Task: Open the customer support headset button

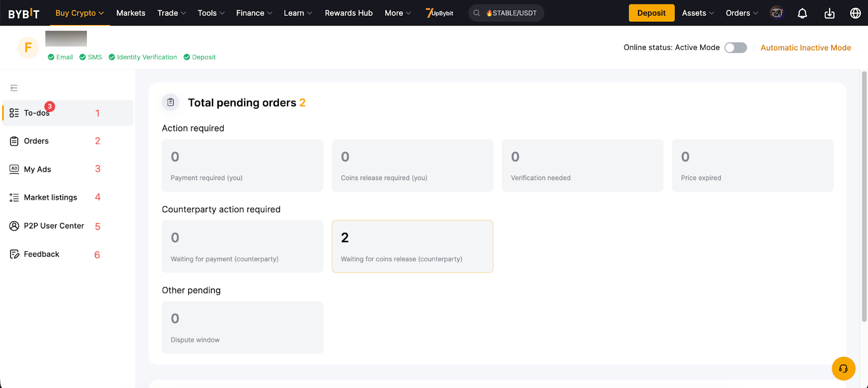Action: click(843, 369)
